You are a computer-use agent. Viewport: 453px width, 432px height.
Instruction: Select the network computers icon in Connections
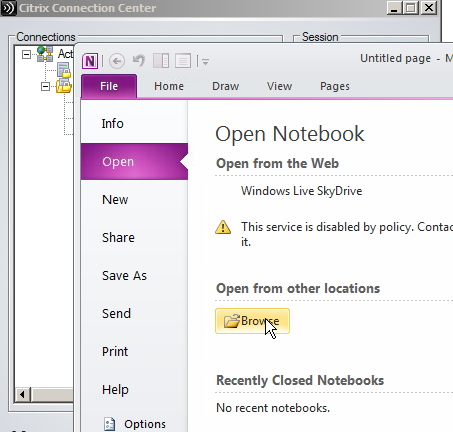pyautogui.click(x=45, y=54)
